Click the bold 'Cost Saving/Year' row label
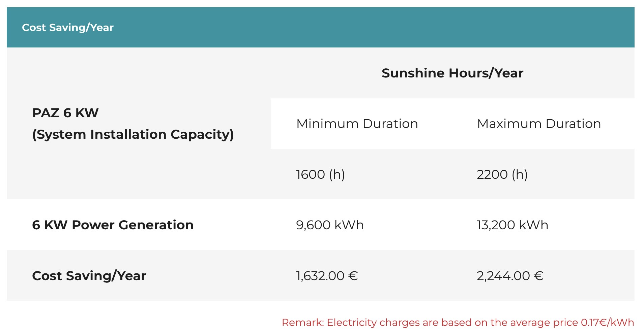Screen dimensions: 644x336 coord(89,276)
